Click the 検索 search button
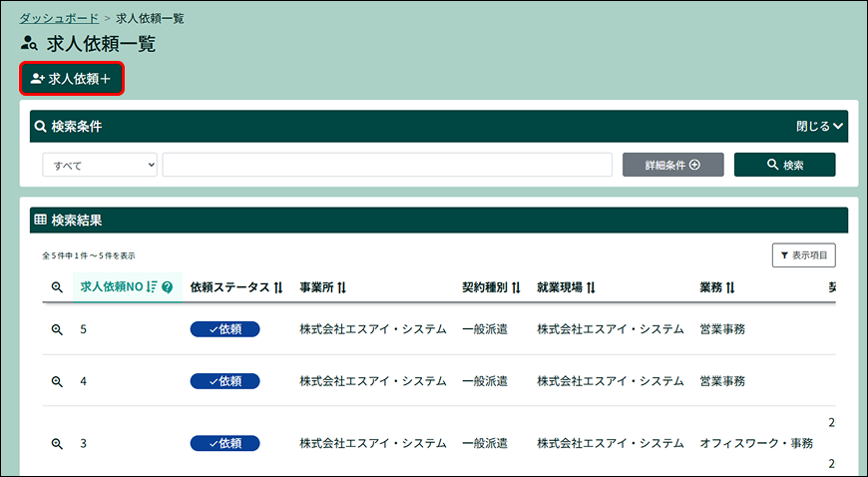 784,165
